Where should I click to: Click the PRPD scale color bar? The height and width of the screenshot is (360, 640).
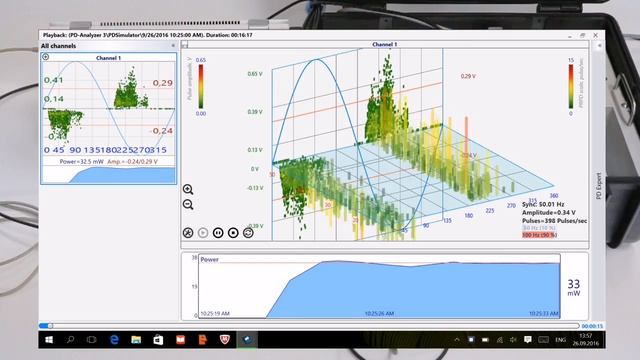pos(571,87)
